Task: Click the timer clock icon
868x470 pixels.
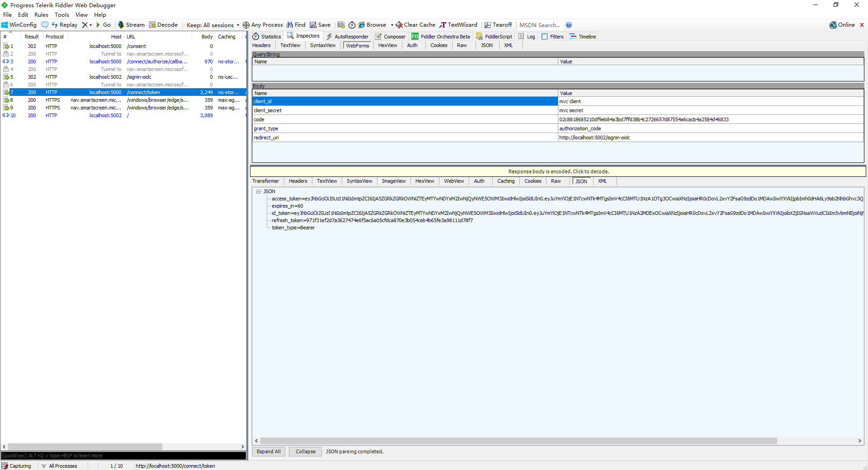Action: coord(352,25)
